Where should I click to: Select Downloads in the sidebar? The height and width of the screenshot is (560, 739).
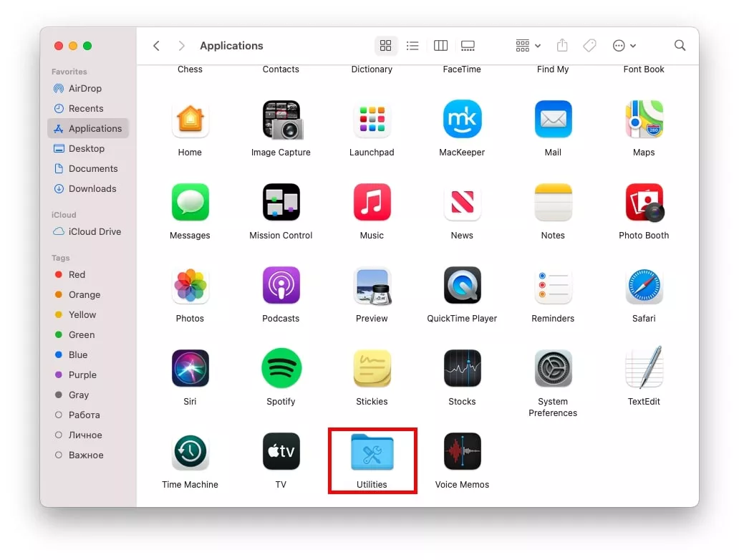pos(92,189)
